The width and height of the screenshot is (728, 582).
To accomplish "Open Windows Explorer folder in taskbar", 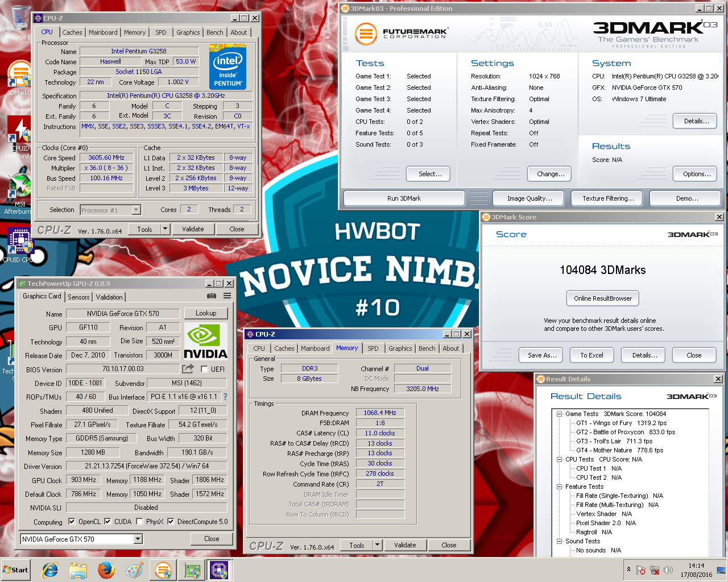I will [78, 570].
